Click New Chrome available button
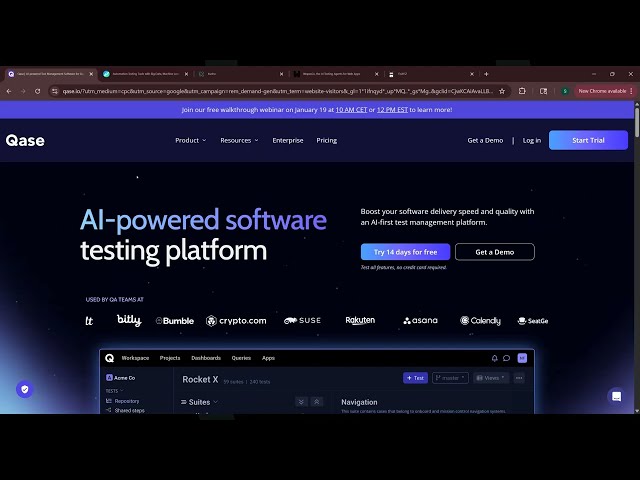Screen dimensions: 640x480 605,91
